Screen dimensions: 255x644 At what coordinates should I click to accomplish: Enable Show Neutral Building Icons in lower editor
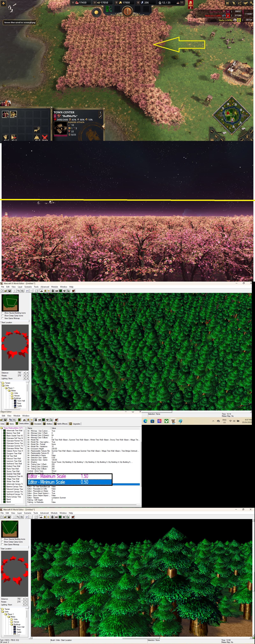(x=2, y=539)
